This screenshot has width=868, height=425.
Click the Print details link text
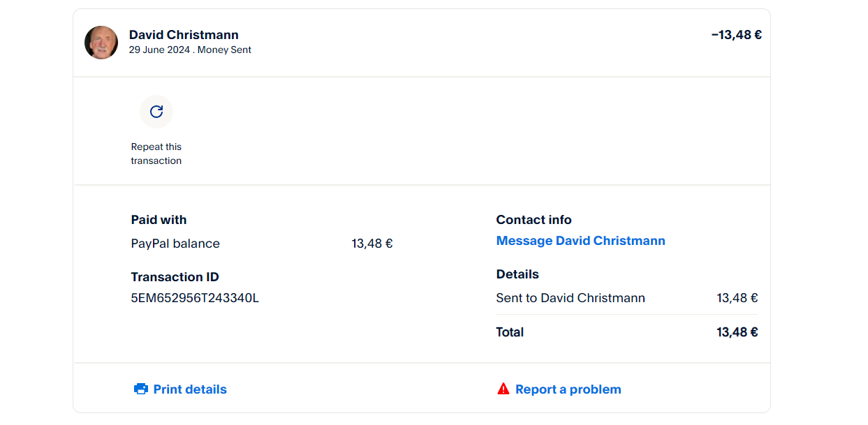point(190,389)
